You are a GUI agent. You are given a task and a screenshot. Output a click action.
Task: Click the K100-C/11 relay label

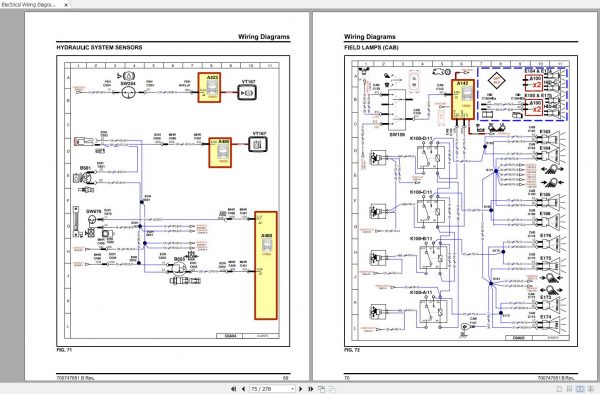coord(421,192)
